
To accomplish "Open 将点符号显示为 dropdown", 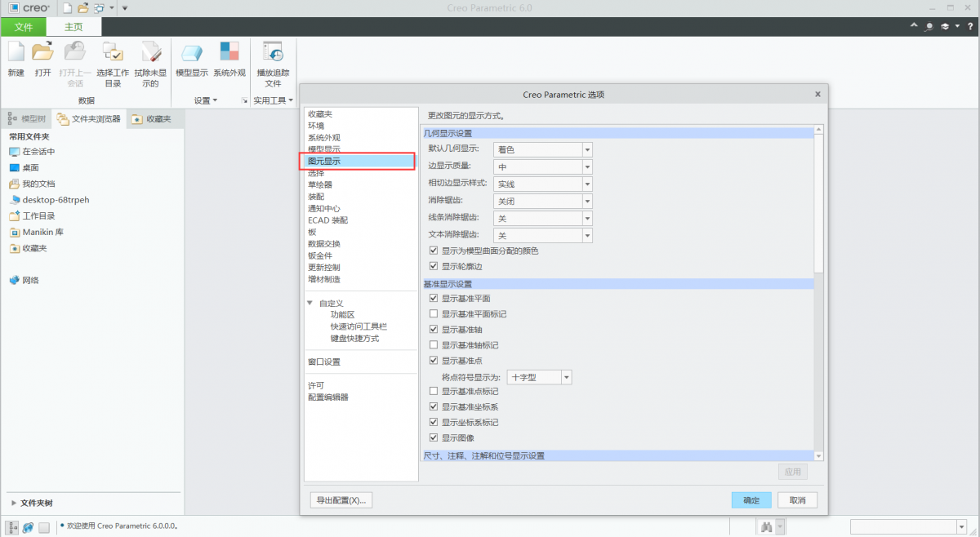I will [539, 378].
